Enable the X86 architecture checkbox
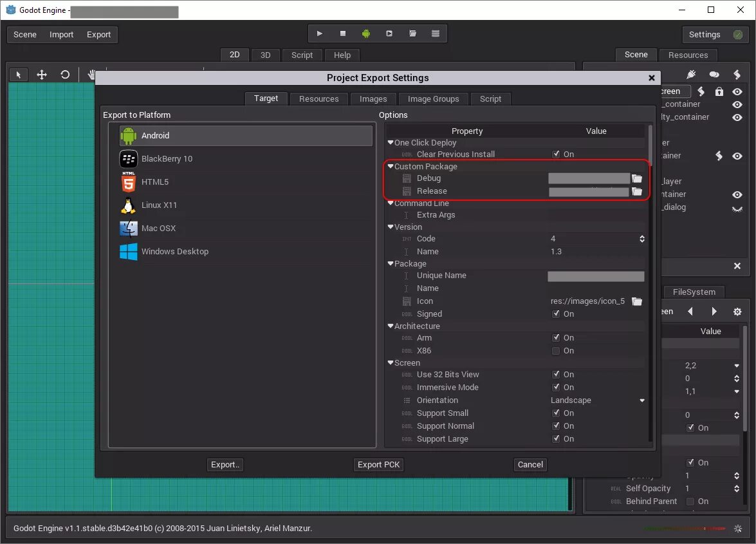 (x=556, y=351)
